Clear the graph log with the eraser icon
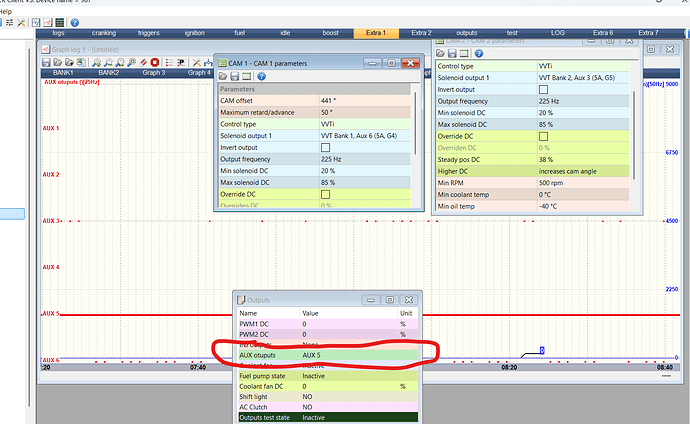Image resolution: width=690 pixels, height=424 pixels. 143,62
